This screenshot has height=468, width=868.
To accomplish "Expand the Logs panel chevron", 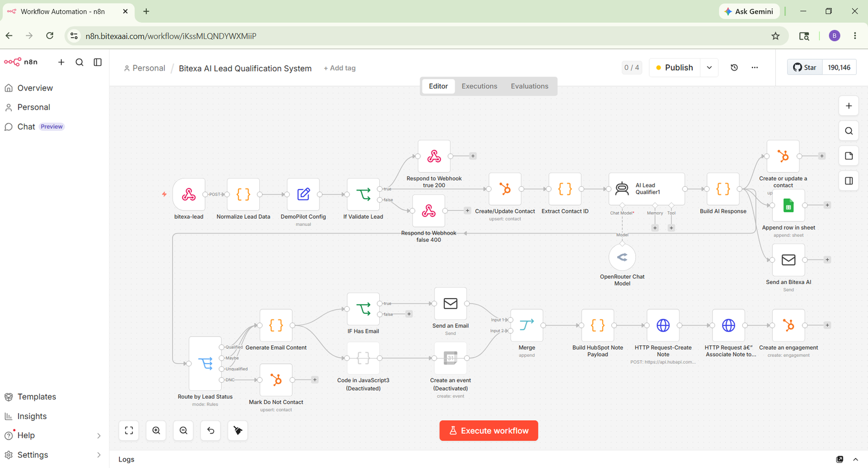I will click(x=856, y=459).
